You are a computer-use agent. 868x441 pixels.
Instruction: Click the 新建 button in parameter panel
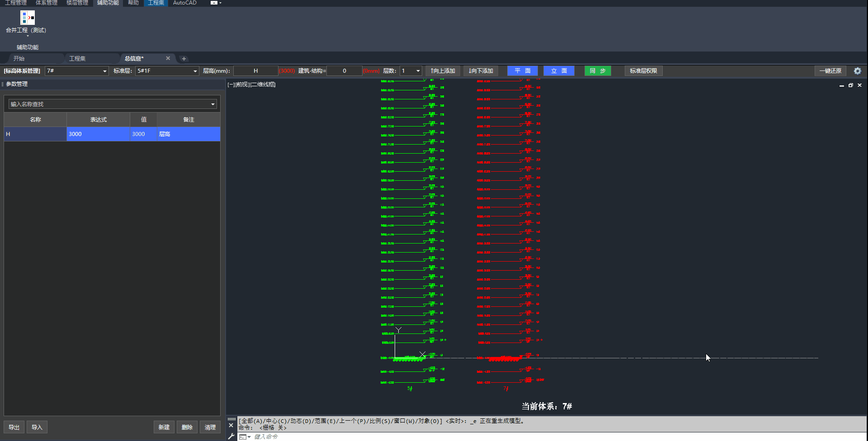pyautogui.click(x=164, y=427)
